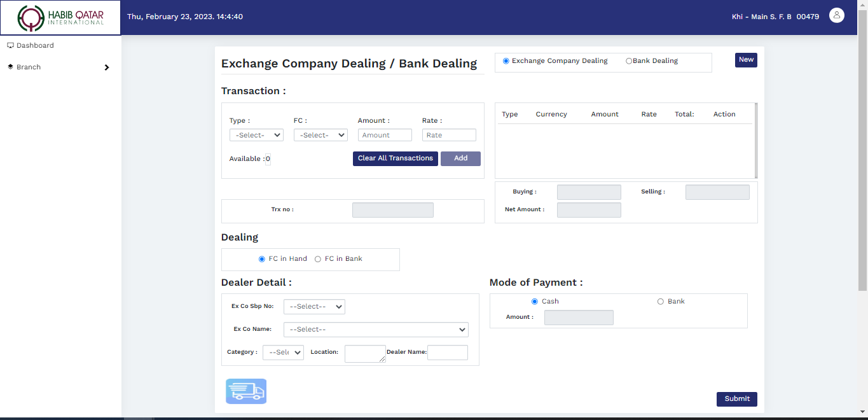Open the transaction Type dropdown
868x420 pixels.
(256, 135)
